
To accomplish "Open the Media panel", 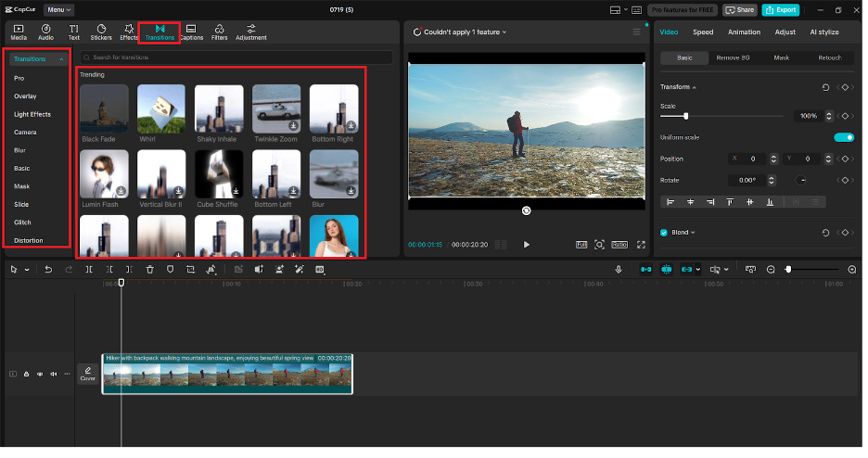I will pyautogui.click(x=19, y=32).
